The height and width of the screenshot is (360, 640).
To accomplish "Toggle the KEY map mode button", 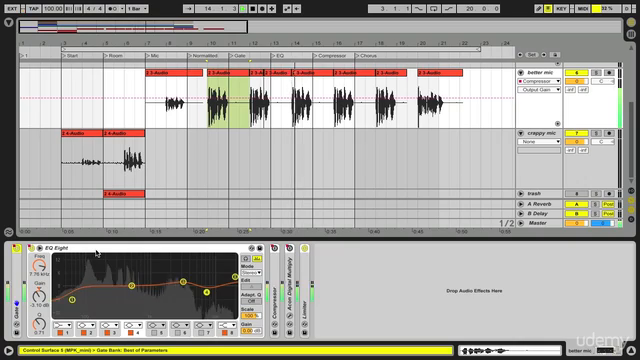I will coord(561,9).
